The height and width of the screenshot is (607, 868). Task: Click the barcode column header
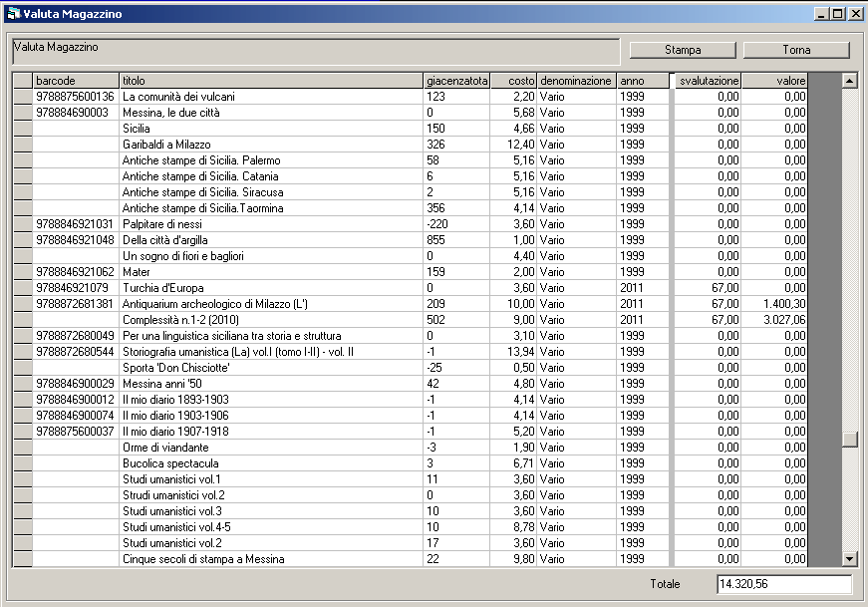(x=76, y=81)
